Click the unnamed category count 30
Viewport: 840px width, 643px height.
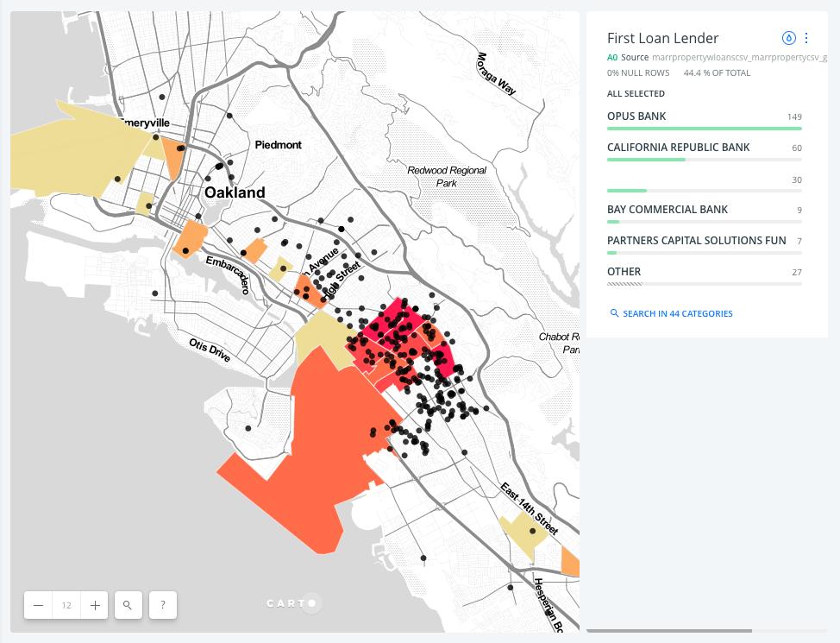coord(797,180)
